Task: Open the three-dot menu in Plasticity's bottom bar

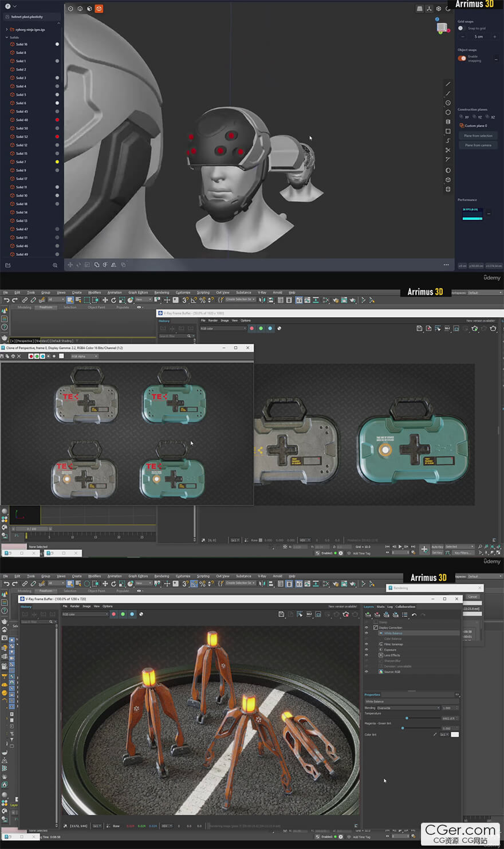Action: (x=446, y=265)
